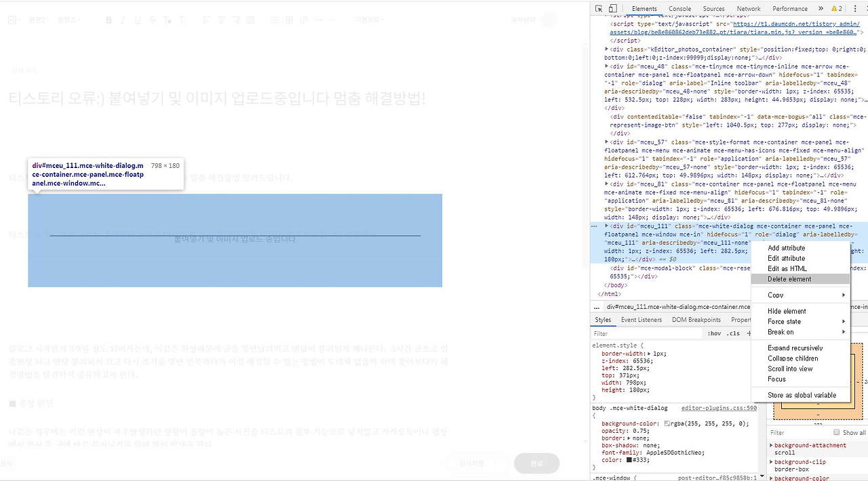Switch to the Network tab
868x481 pixels.
coord(749,9)
